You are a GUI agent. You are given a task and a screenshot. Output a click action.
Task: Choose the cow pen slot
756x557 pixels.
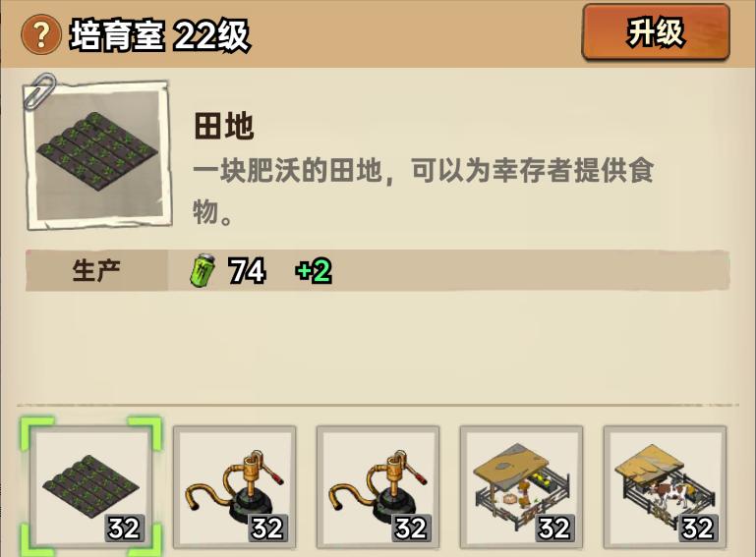click(x=666, y=487)
